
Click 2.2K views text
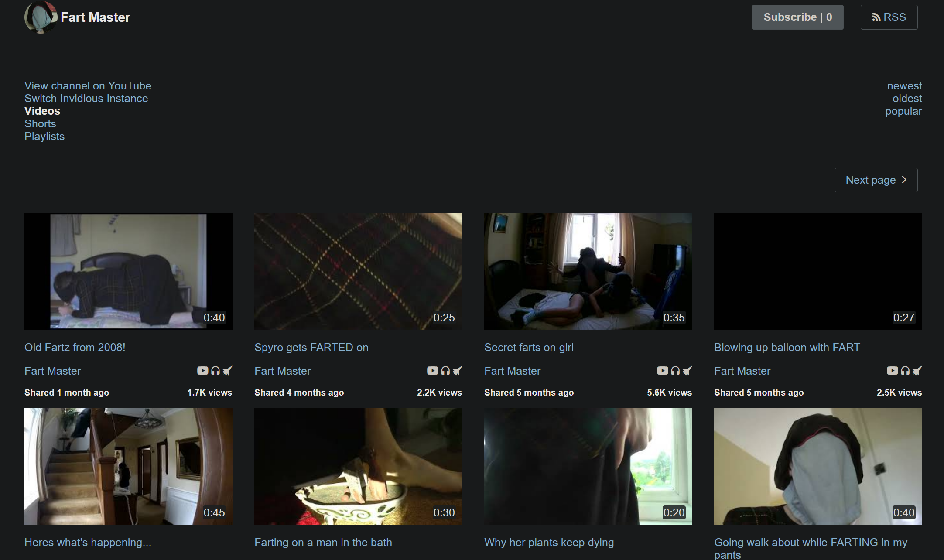click(440, 392)
